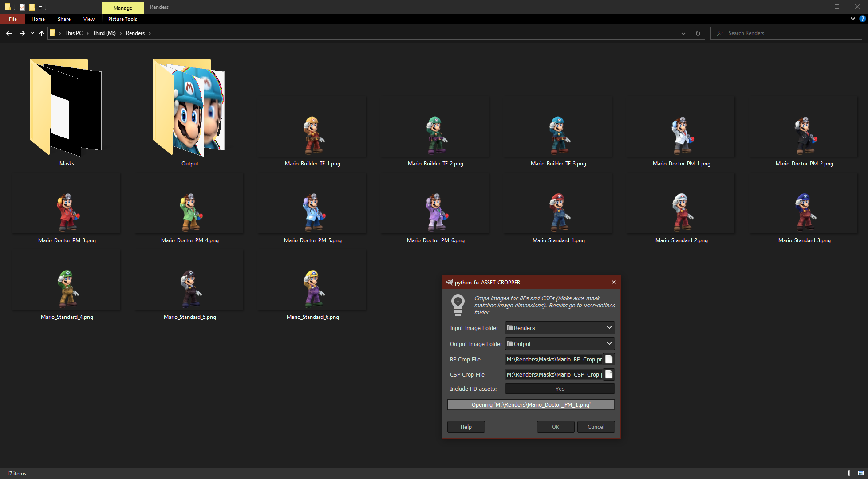
Task: Toggle the Include HD assets Yes button
Action: point(560,389)
